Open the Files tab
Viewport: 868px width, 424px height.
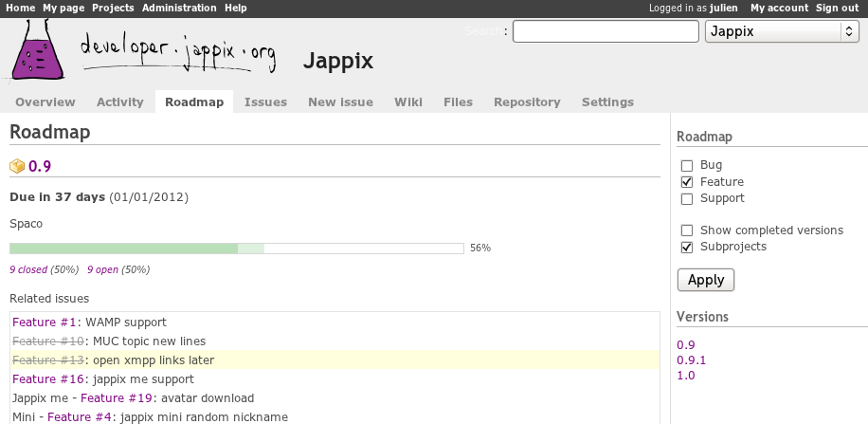coord(458,102)
